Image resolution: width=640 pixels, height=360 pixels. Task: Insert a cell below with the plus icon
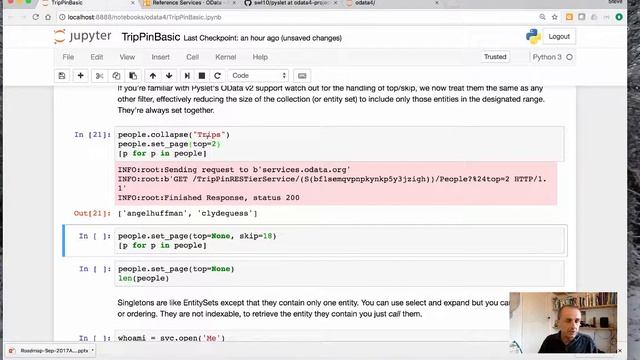[x=80, y=76]
